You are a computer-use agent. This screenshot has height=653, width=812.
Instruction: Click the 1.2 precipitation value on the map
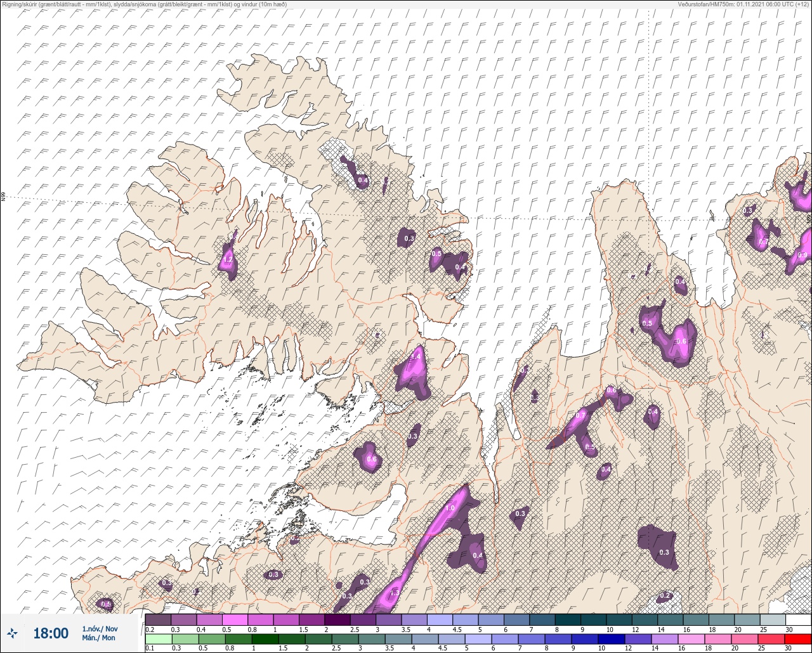click(228, 260)
